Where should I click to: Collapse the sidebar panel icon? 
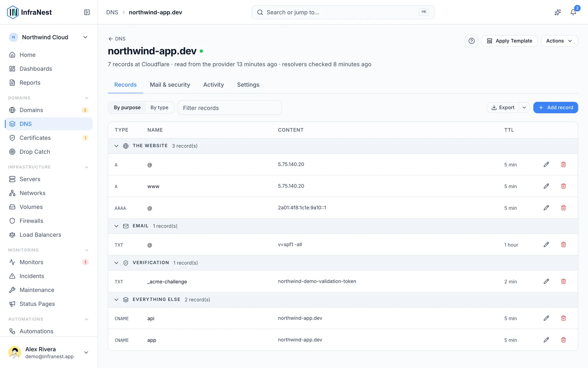87,12
